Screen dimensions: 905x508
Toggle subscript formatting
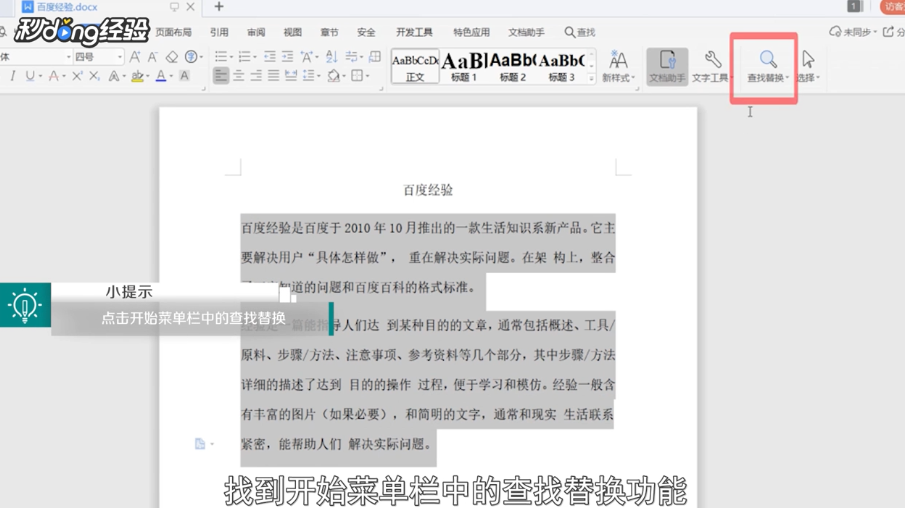point(94,76)
